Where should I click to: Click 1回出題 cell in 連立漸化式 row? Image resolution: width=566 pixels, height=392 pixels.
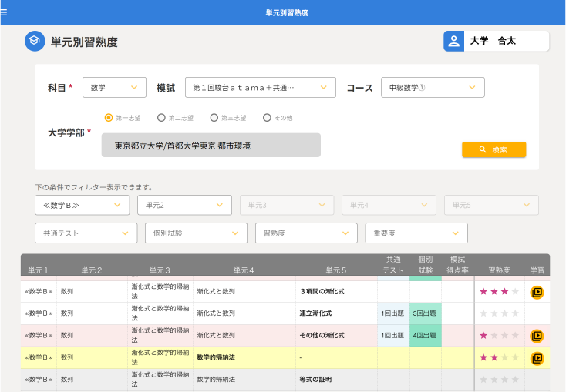393,313
